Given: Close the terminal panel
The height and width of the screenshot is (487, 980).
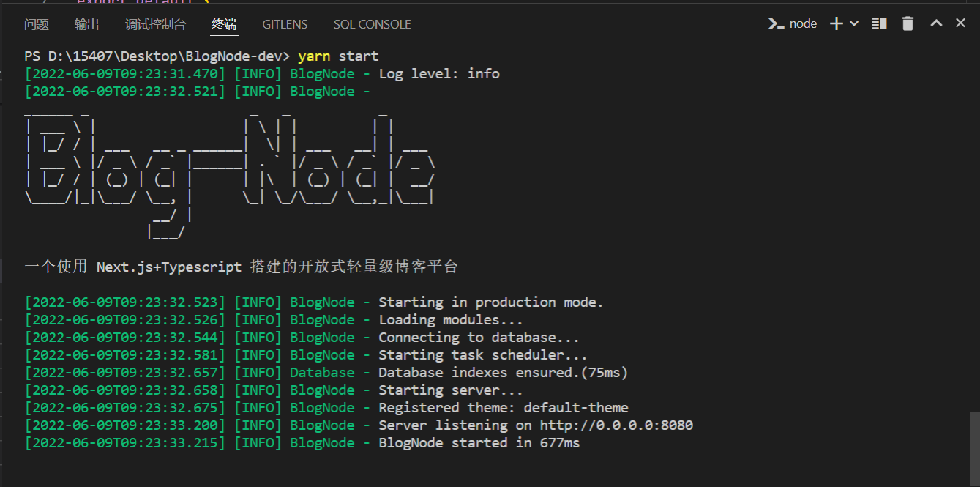Looking at the screenshot, I should pos(961,23).
